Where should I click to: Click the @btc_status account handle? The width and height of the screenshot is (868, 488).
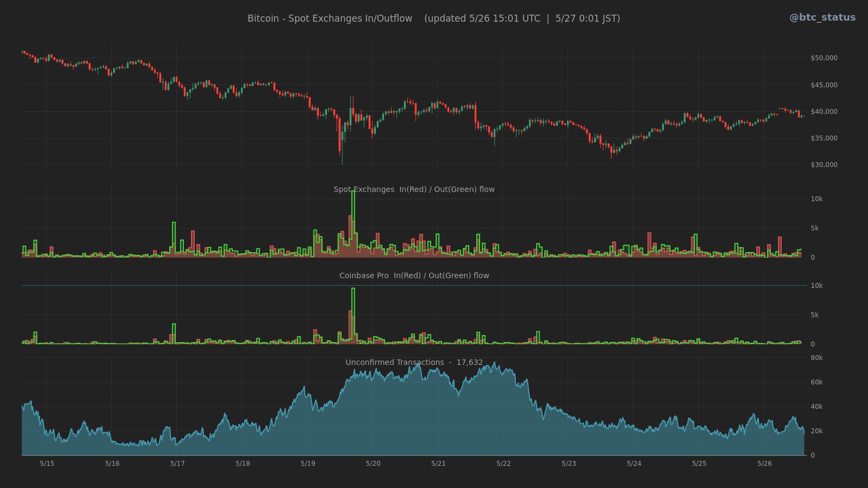824,17
